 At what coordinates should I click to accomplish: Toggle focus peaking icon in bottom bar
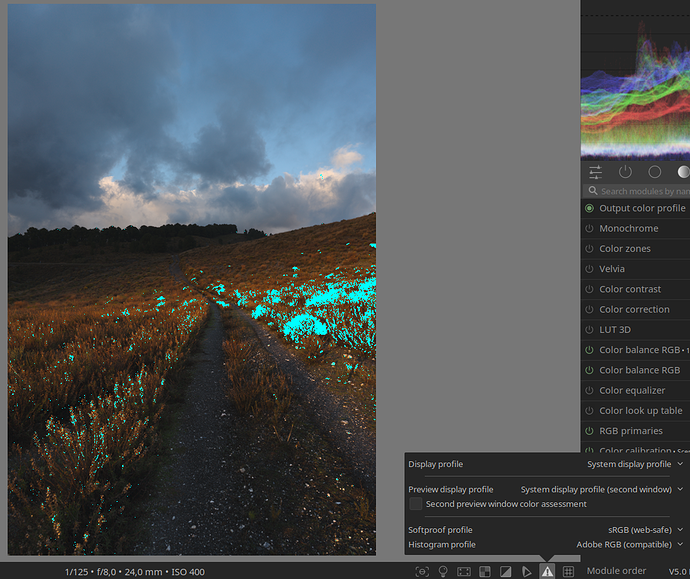click(422, 571)
